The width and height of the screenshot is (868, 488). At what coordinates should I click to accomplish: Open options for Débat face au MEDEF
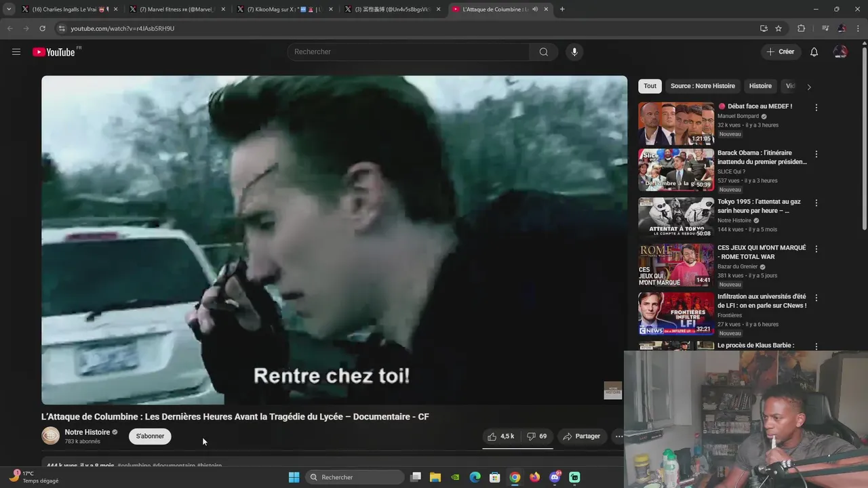pos(816,108)
